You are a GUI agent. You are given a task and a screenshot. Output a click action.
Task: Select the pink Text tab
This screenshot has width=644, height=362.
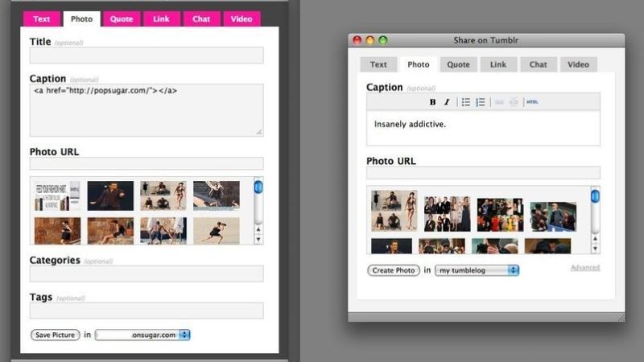(x=41, y=19)
